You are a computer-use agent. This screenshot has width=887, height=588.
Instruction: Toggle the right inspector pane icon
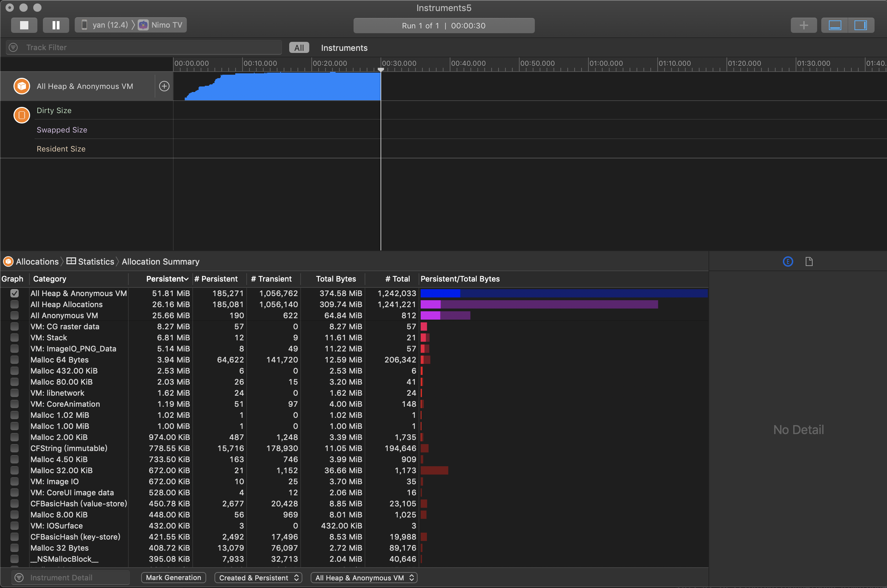[x=860, y=25]
